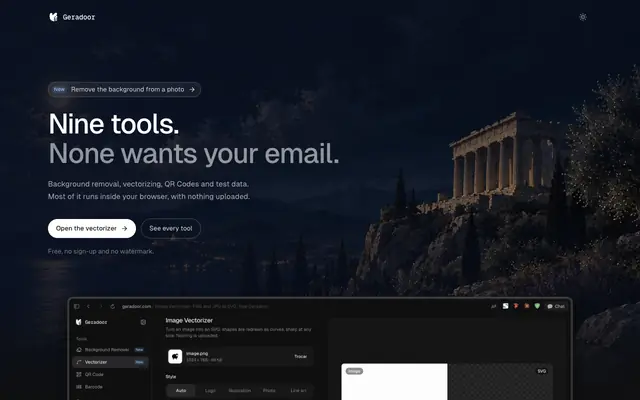The height and width of the screenshot is (400, 640).
Task: Click the geradoor.com address in preview browser
Action: (136, 306)
